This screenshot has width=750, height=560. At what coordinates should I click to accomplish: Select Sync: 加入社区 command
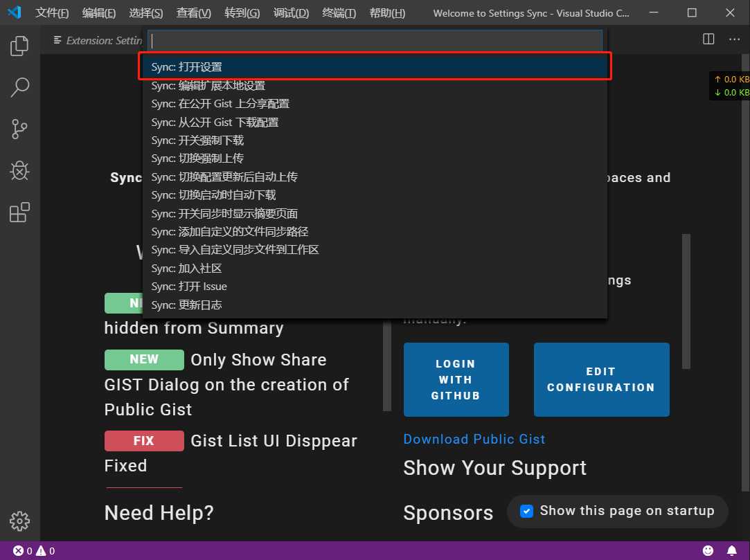(375, 269)
